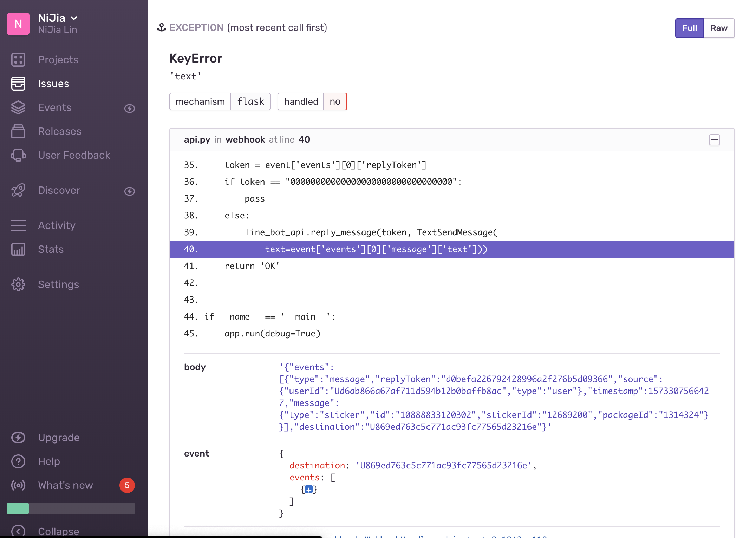Open the Discover rocket icon
Viewport: 756px width, 538px height.
(18, 190)
